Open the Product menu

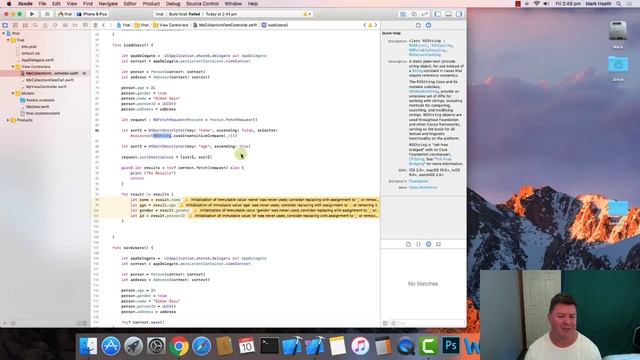151,4
